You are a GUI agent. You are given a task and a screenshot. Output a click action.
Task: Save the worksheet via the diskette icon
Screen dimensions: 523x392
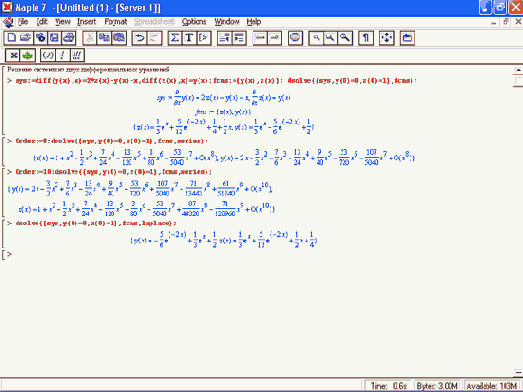(x=54, y=38)
